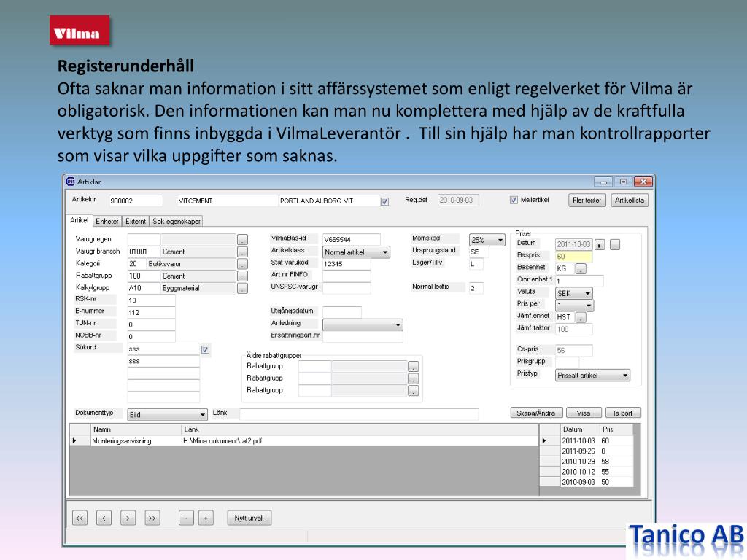Image resolution: width=747 pixels, height=560 pixels.
Task: Open the Anledning dropdown
Action: pyautogui.click(x=363, y=324)
